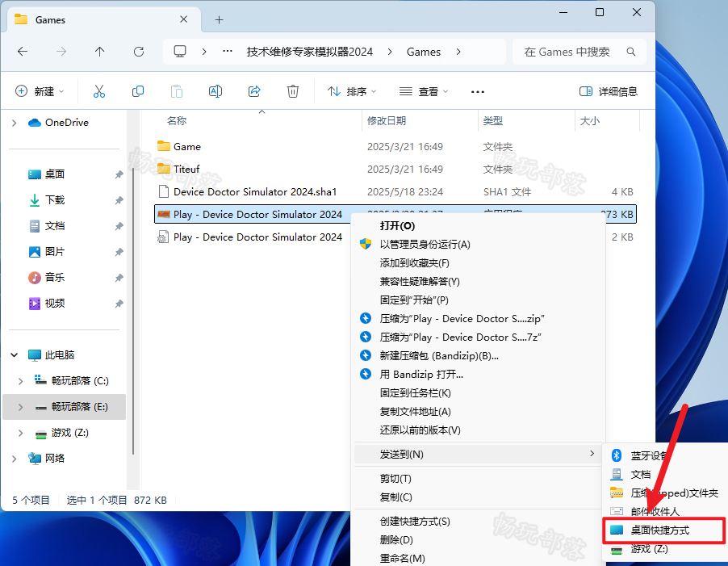Open 文档 in quick access sidebar

point(47,226)
